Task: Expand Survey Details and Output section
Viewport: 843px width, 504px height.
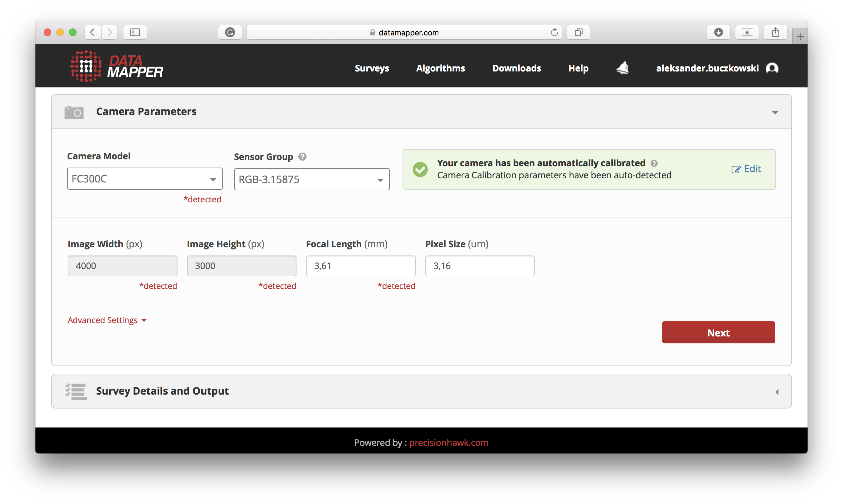Action: tap(777, 392)
